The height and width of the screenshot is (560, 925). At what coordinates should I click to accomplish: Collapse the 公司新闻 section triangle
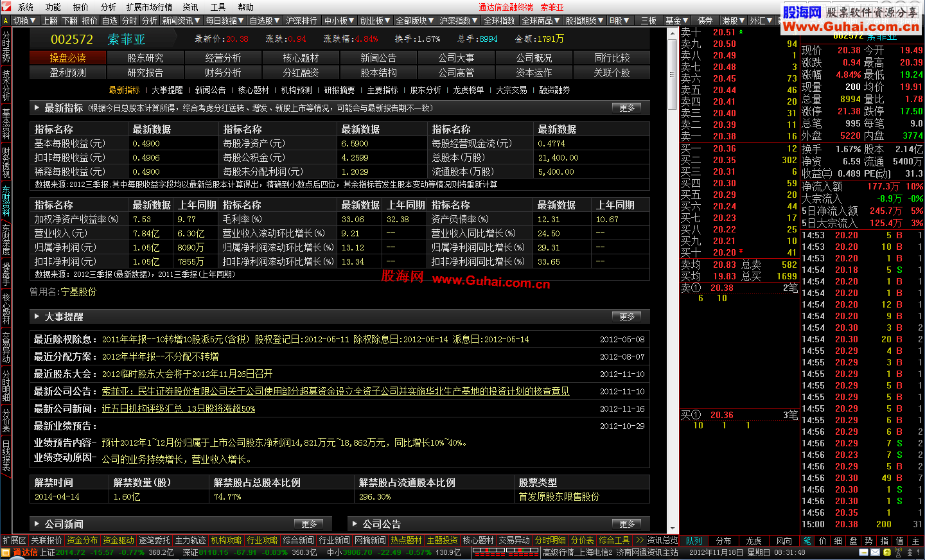click(x=37, y=524)
